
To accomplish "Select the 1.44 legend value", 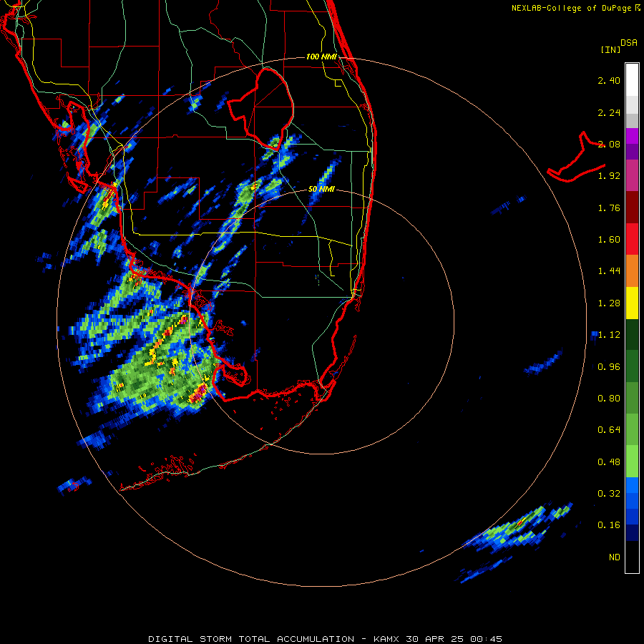I will 609,271.
